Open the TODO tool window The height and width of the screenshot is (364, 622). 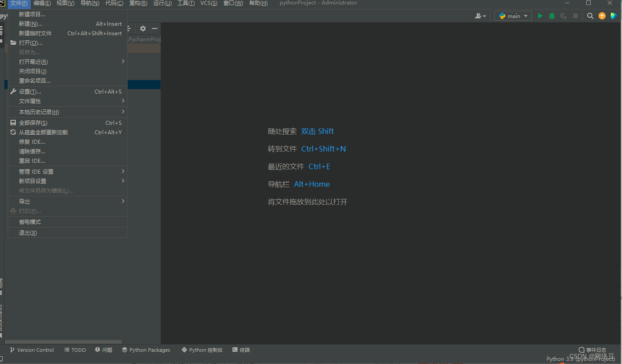tap(75, 350)
